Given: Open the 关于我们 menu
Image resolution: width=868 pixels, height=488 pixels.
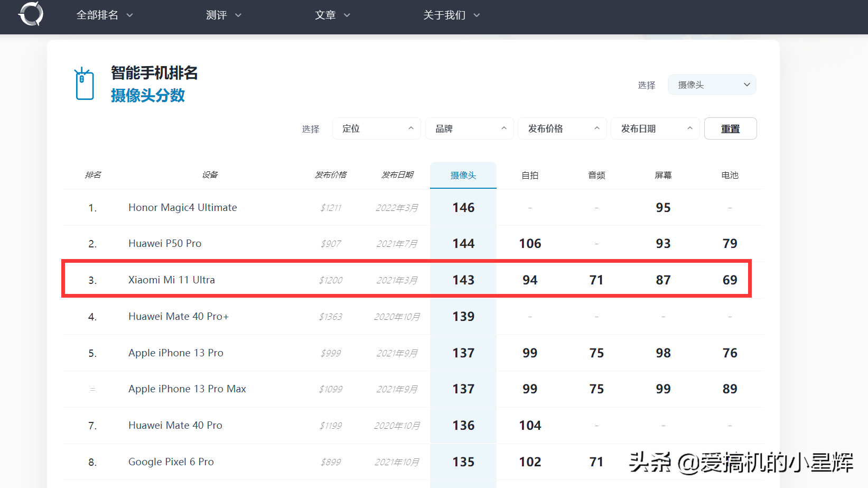Looking at the screenshot, I should click(x=452, y=15).
